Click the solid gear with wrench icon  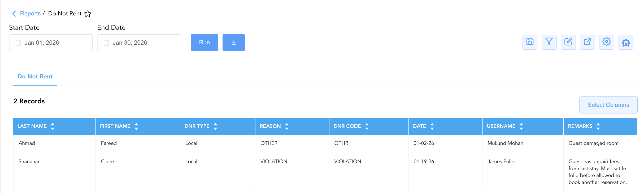(626, 42)
